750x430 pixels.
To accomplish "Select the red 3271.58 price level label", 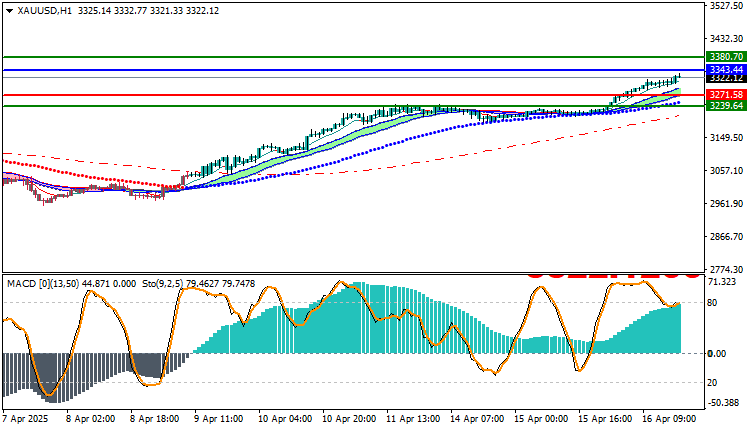I will [x=727, y=94].
